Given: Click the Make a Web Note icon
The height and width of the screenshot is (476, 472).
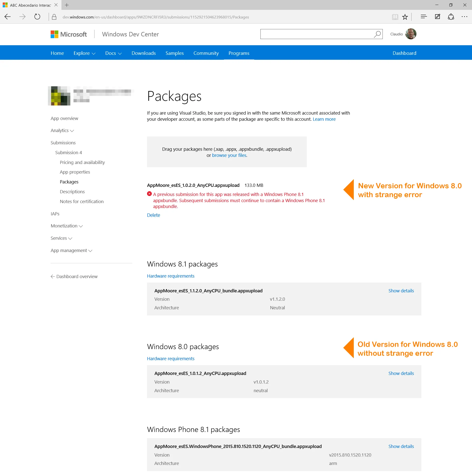Looking at the screenshot, I should click(438, 17).
